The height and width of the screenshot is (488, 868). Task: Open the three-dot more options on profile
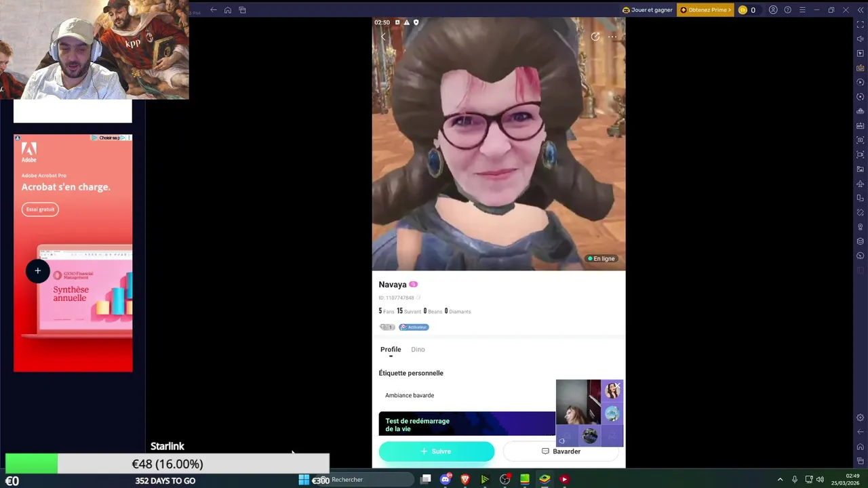point(612,37)
